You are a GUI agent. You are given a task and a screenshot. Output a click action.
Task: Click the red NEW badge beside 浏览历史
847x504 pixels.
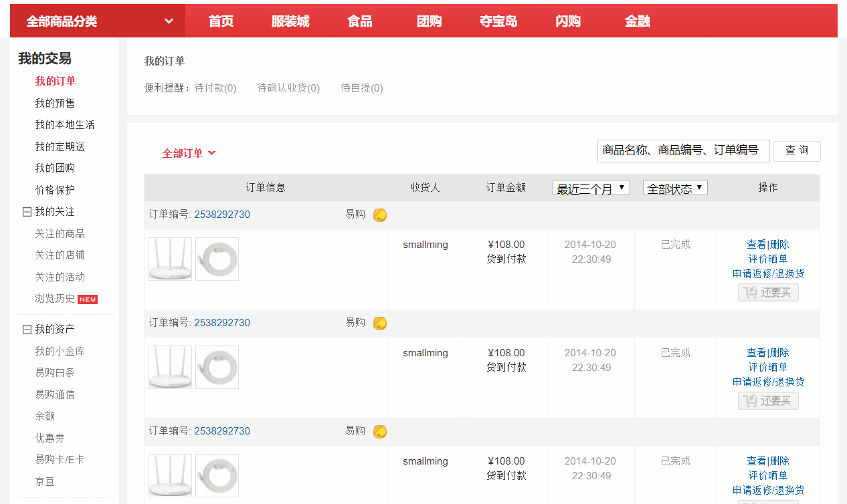[88, 299]
